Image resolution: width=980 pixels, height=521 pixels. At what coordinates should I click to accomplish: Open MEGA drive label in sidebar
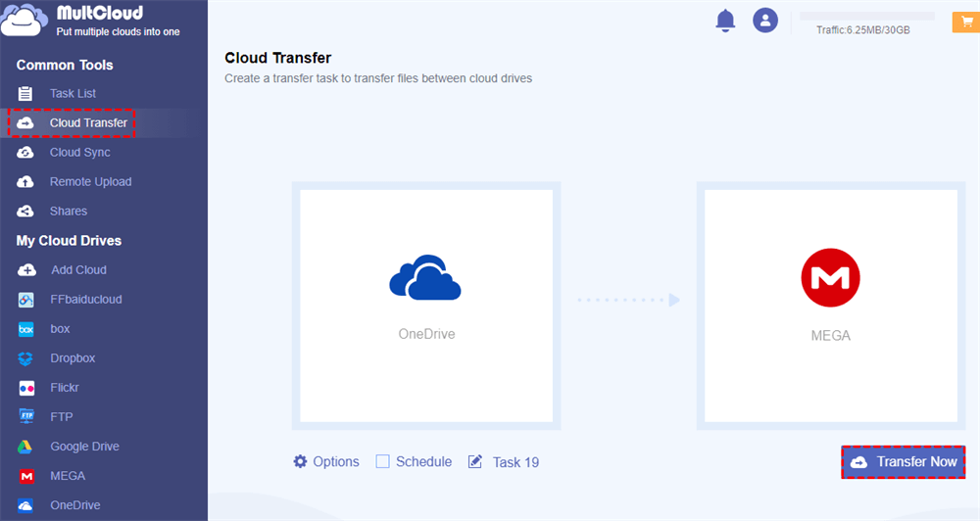tap(68, 476)
